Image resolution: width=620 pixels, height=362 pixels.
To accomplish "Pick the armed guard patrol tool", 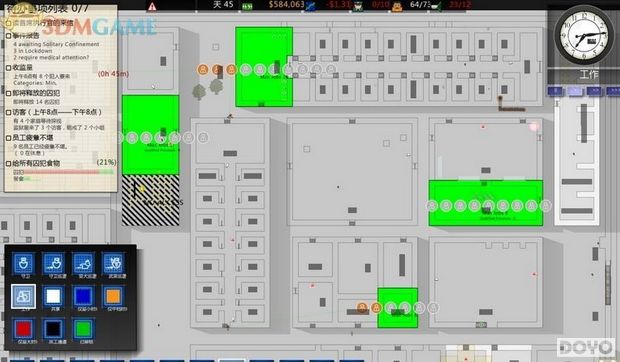I will click(113, 264).
